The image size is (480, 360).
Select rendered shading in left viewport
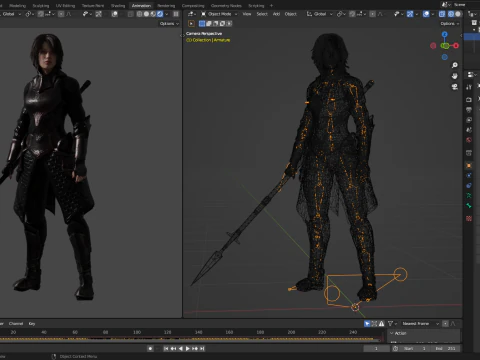point(160,14)
